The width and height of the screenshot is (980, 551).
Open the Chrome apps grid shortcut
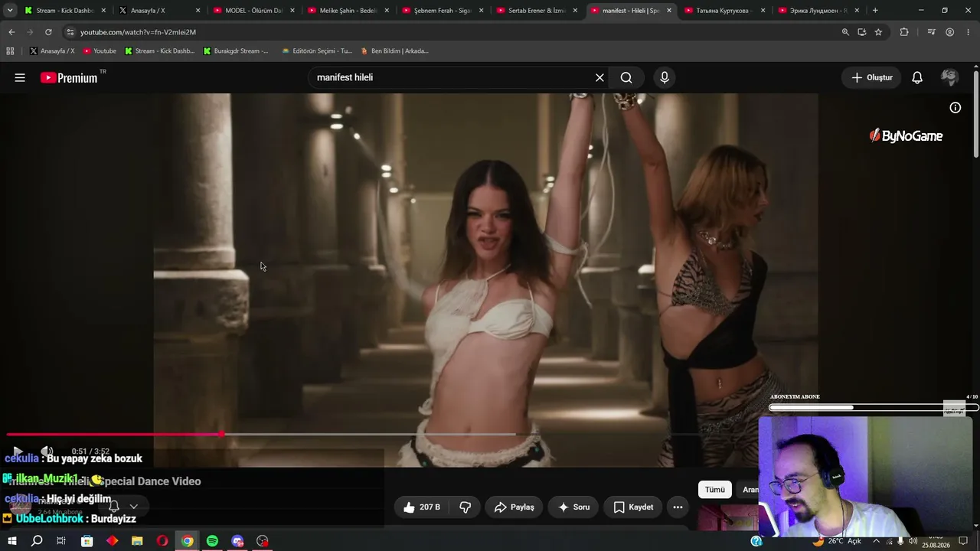pos(10,51)
